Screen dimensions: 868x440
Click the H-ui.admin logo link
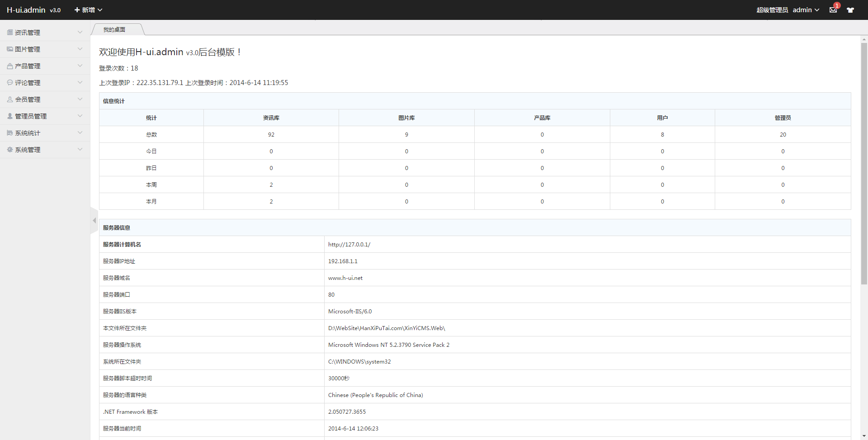(26, 10)
